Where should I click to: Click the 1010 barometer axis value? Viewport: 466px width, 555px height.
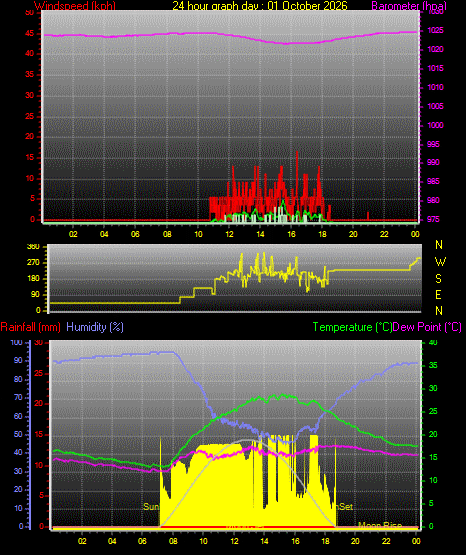click(x=436, y=87)
